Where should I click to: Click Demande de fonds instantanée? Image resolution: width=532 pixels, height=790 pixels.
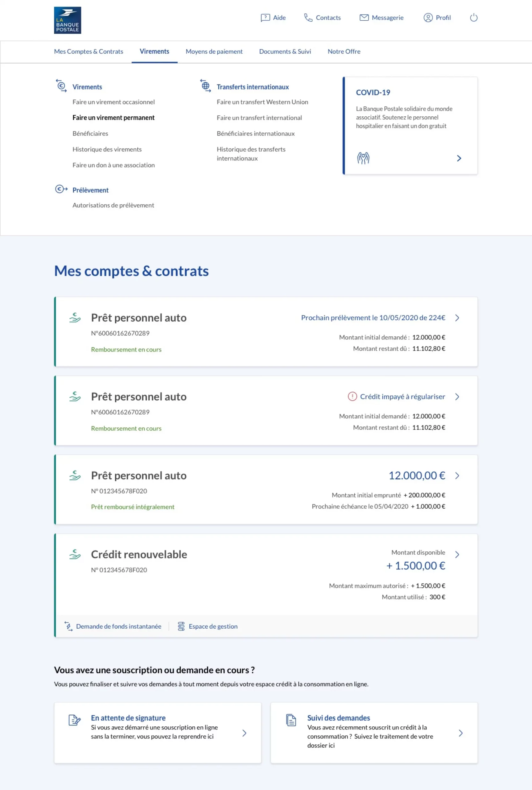[x=118, y=626]
